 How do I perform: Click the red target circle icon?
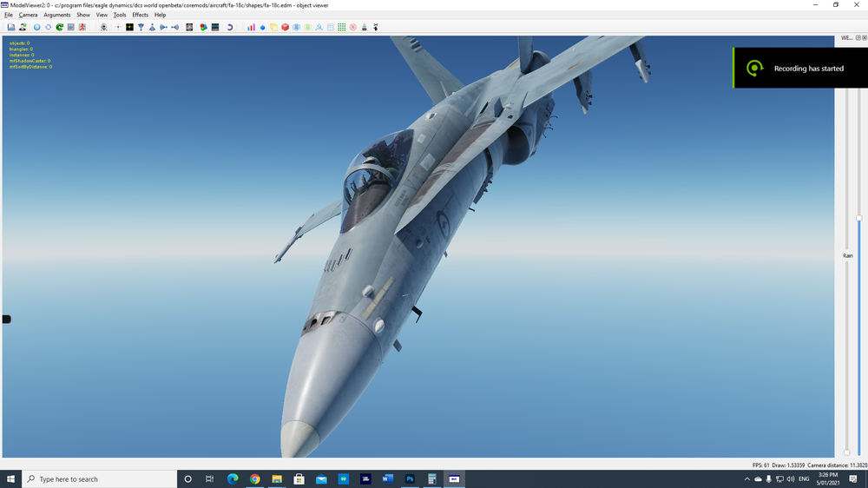pos(353,27)
